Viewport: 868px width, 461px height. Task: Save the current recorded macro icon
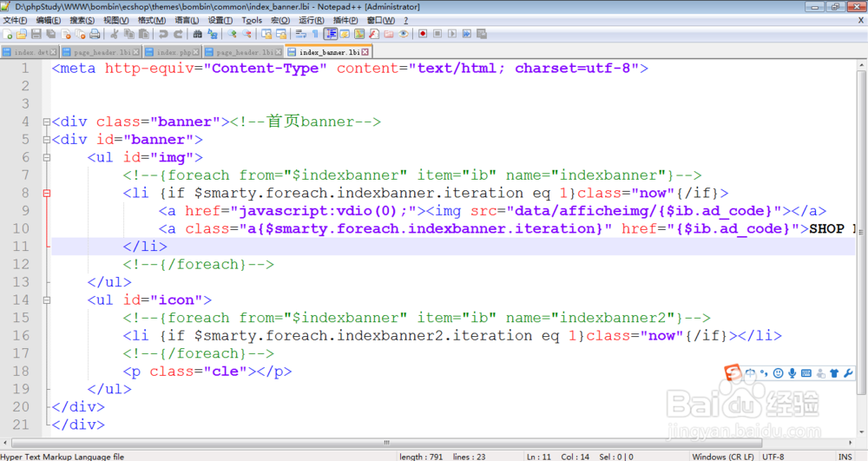482,35
